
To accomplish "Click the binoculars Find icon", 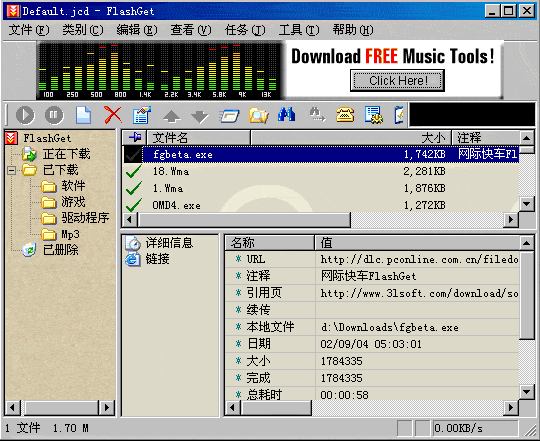I will click(x=287, y=115).
